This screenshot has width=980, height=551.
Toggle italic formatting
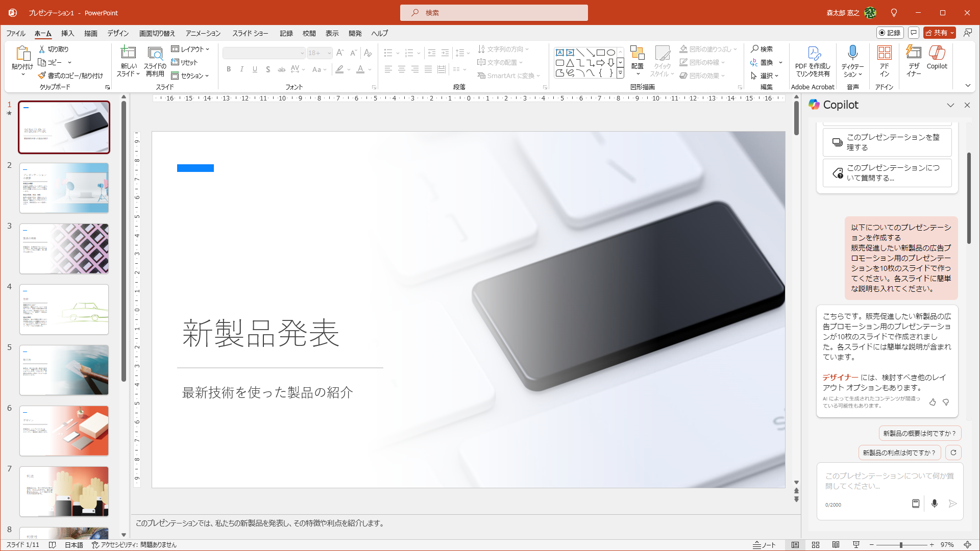point(241,69)
